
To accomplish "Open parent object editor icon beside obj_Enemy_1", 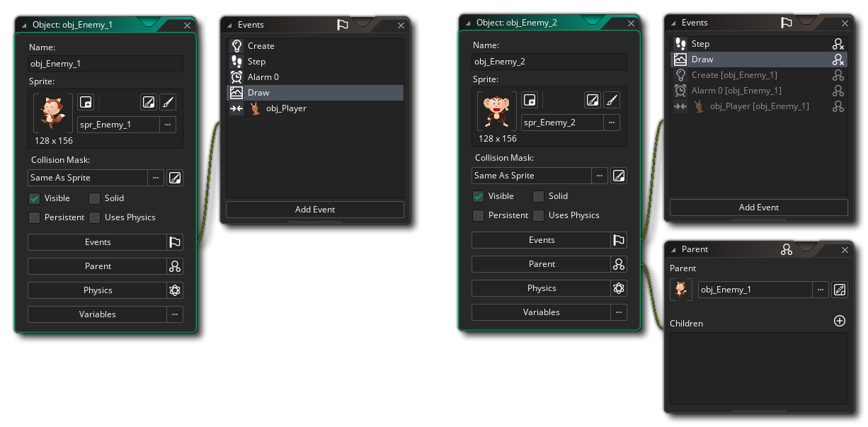I will pos(840,289).
